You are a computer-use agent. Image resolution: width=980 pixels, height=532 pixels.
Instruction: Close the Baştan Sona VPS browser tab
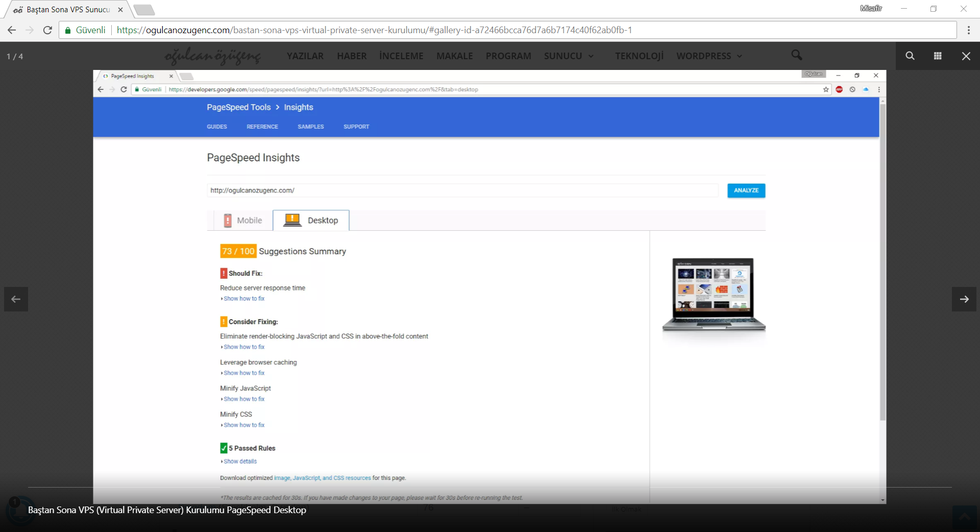click(x=120, y=10)
